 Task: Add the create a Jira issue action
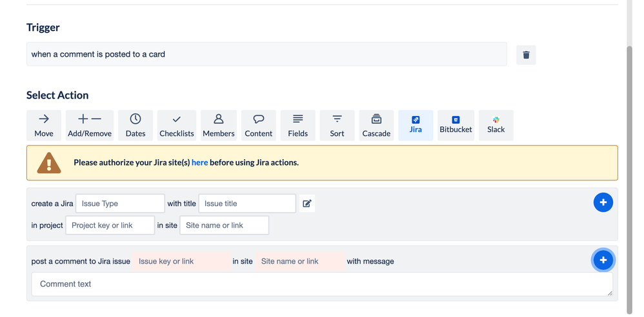tap(603, 202)
